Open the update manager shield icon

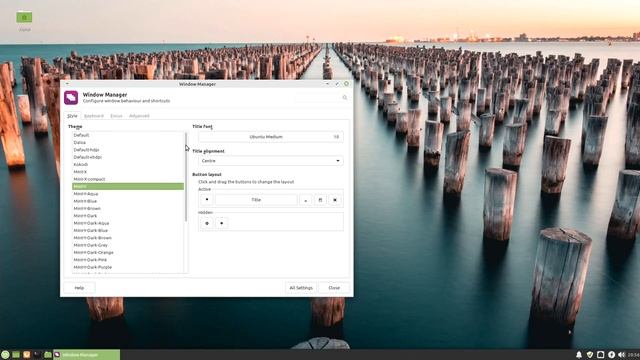point(590,355)
